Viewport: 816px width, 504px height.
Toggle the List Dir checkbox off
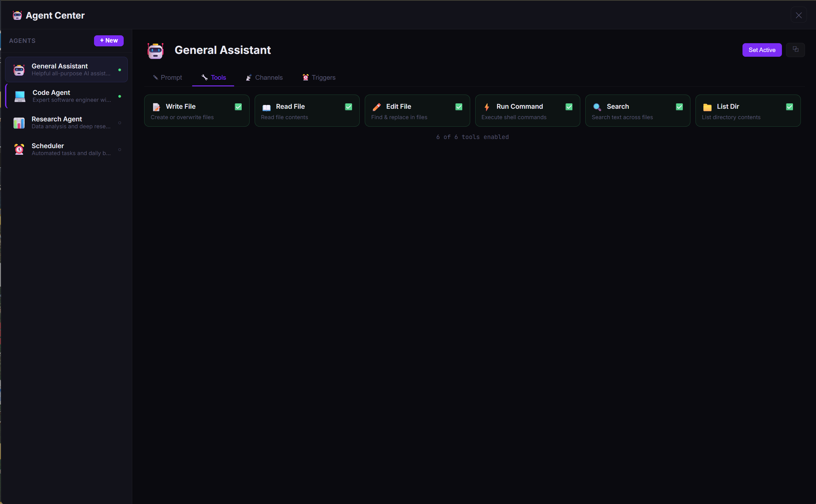(x=789, y=107)
